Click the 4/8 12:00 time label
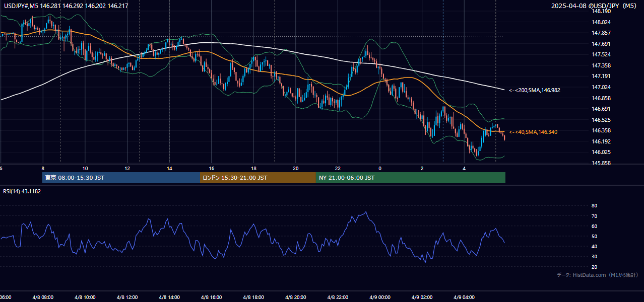Viewport: 644px width, 302px height. click(127, 297)
